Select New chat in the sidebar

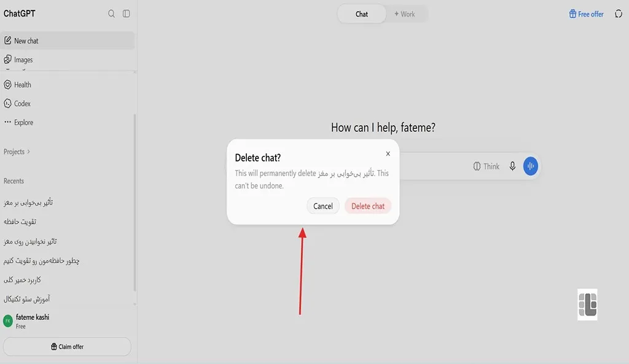pyautogui.click(x=68, y=41)
